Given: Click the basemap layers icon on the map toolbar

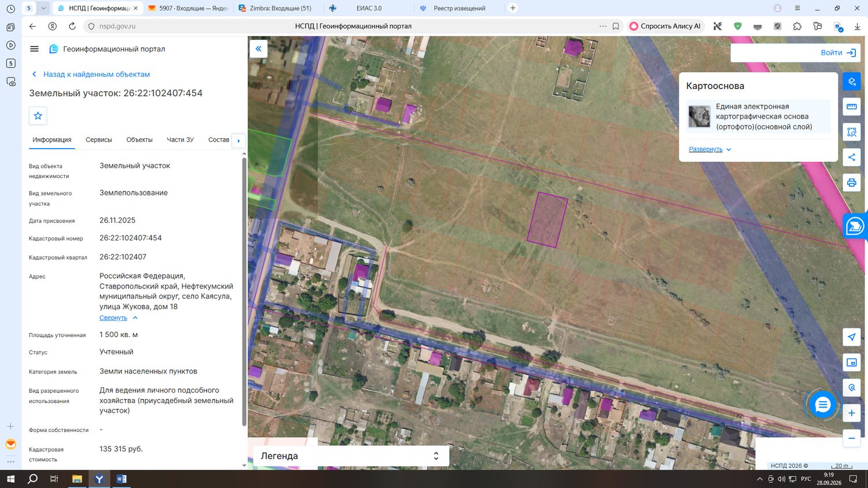Looking at the screenshot, I should (x=852, y=82).
